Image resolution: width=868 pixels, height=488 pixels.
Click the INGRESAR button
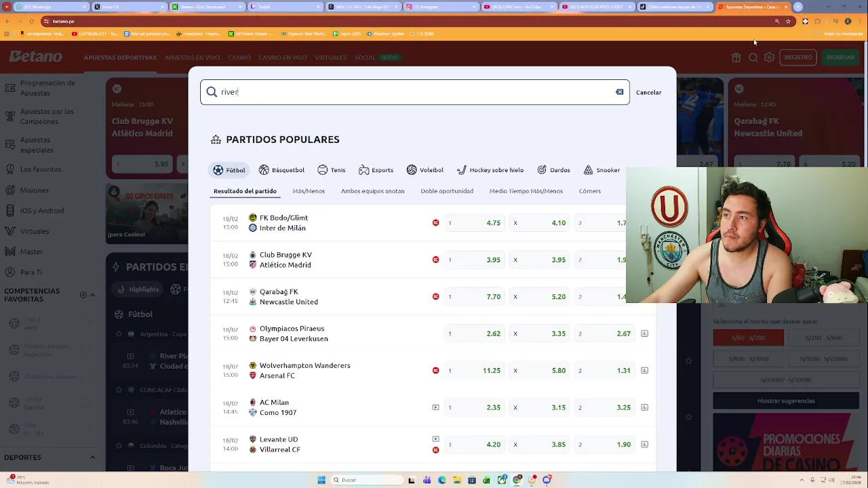point(840,58)
